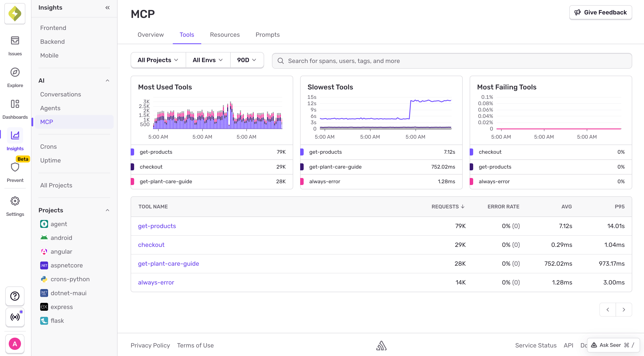Open the get-plant-care-guide tool details

point(168,264)
